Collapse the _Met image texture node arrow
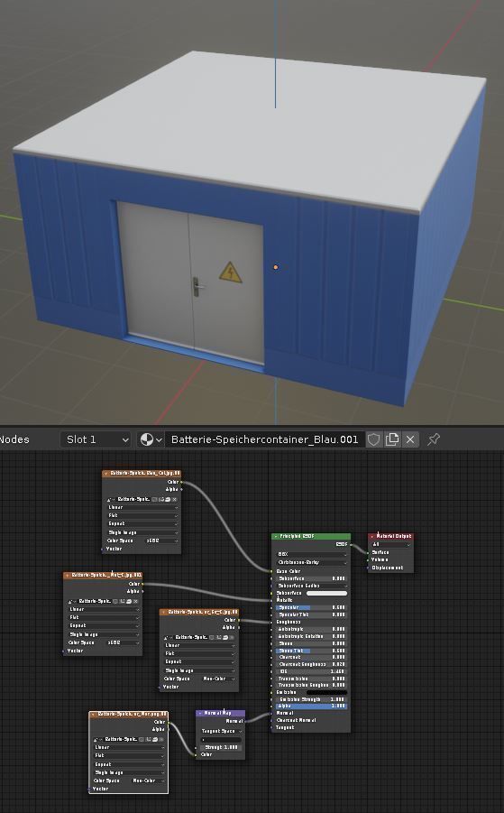 click(x=68, y=576)
